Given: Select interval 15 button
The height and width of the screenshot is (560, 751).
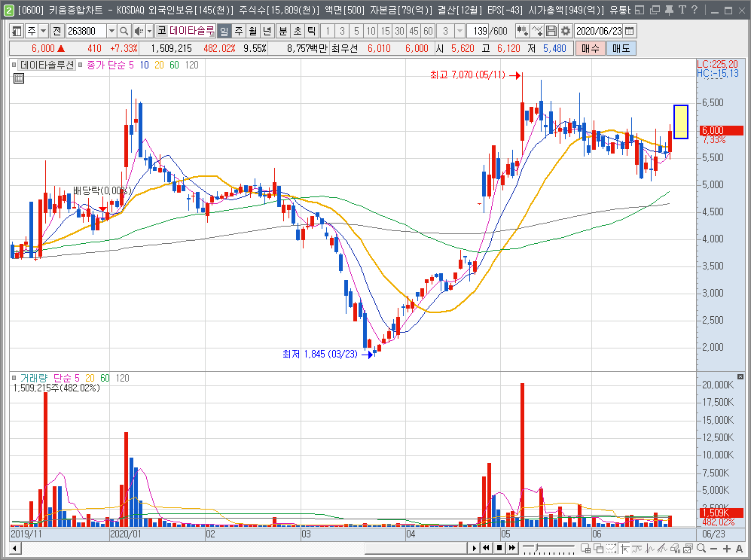Looking at the screenshot, I should [x=385, y=31].
